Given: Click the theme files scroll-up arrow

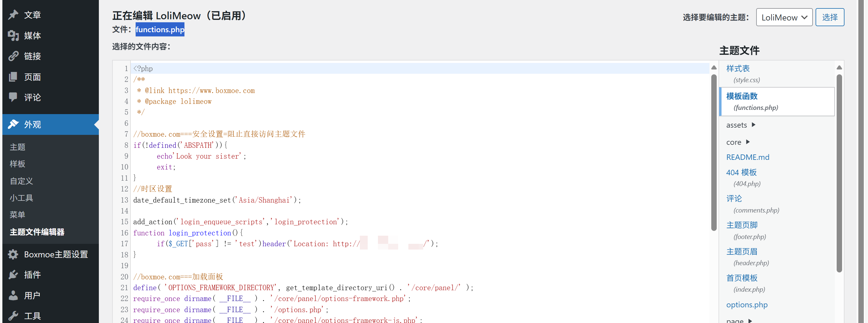Looking at the screenshot, I should click(839, 68).
